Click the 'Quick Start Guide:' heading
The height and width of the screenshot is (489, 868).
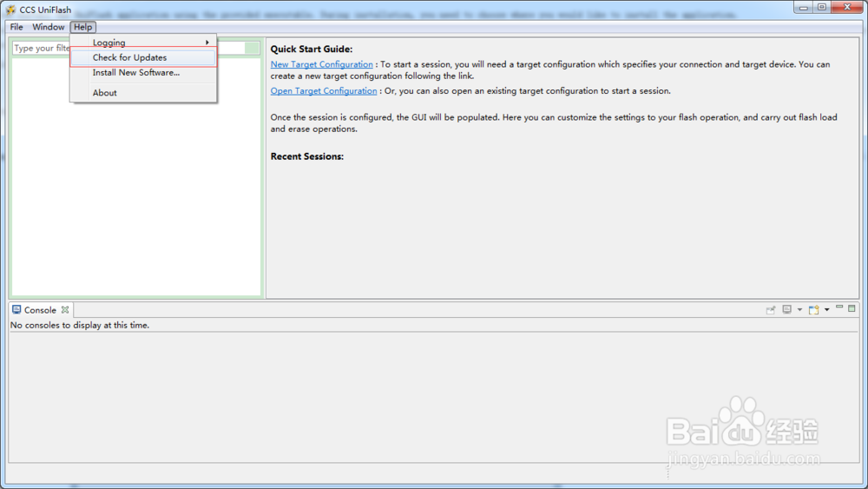311,50
